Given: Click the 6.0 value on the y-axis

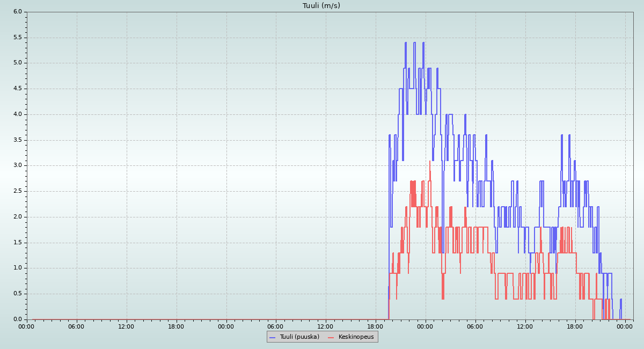Looking at the screenshot, I should [x=18, y=12].
